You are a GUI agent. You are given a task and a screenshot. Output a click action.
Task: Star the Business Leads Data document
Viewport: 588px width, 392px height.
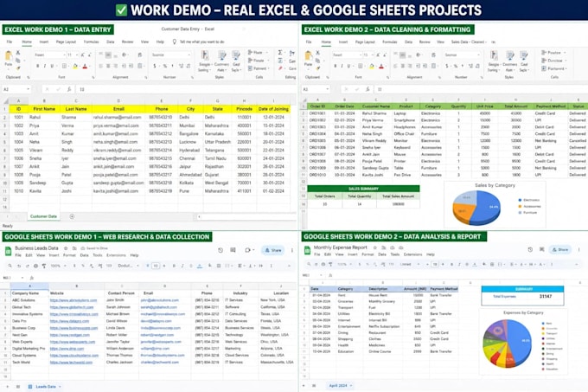click(x=66, y=248)
